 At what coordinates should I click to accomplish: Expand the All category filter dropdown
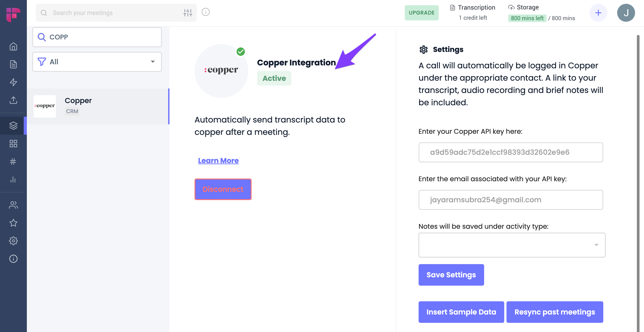97,62
